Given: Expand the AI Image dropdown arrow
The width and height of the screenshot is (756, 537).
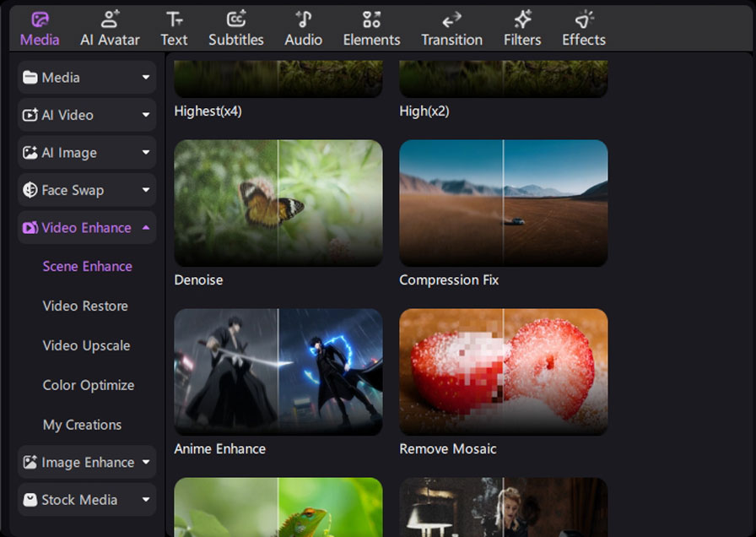Looking at the screenshot, I should click(146, 153).
